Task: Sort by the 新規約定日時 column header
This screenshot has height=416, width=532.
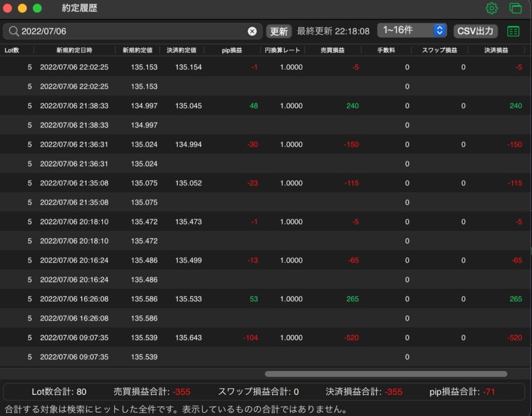Action: pos(74,50)
